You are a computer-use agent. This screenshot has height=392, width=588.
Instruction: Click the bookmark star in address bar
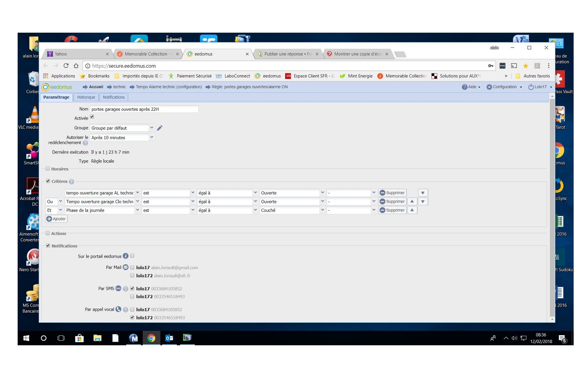[x=526, y=66]
